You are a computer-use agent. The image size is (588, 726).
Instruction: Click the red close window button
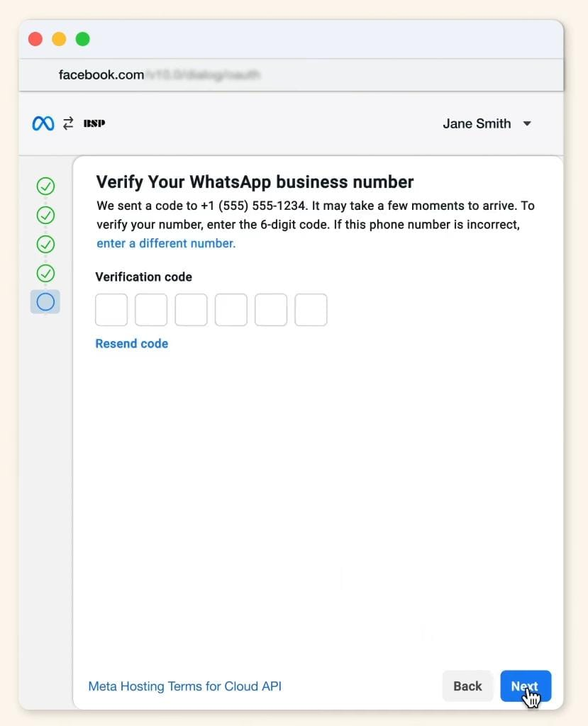[x=35, y=40]
